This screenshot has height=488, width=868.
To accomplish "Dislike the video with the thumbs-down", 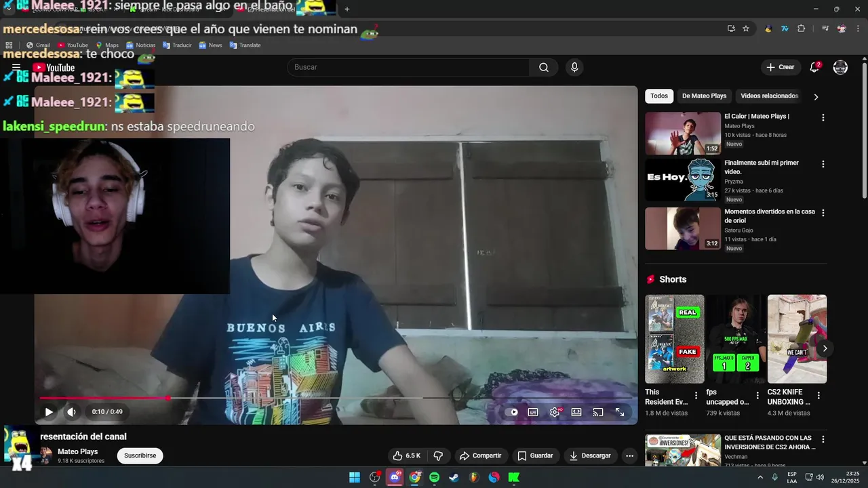I will pos(438,455).
